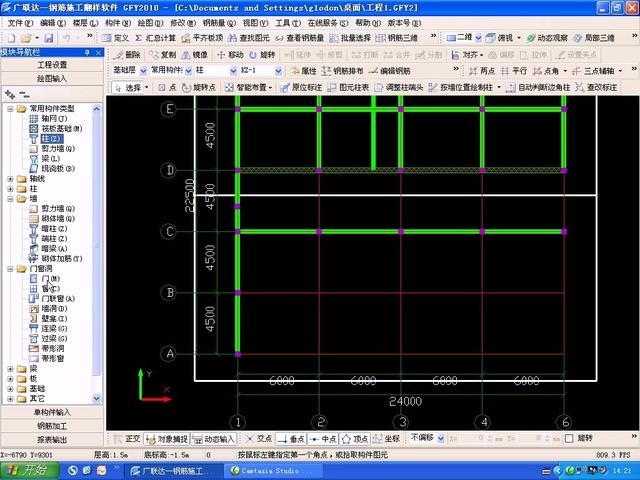This screenshot has width=640, height=480.
Task: Click the Save disk icon
Action: [x=49, y=38]
